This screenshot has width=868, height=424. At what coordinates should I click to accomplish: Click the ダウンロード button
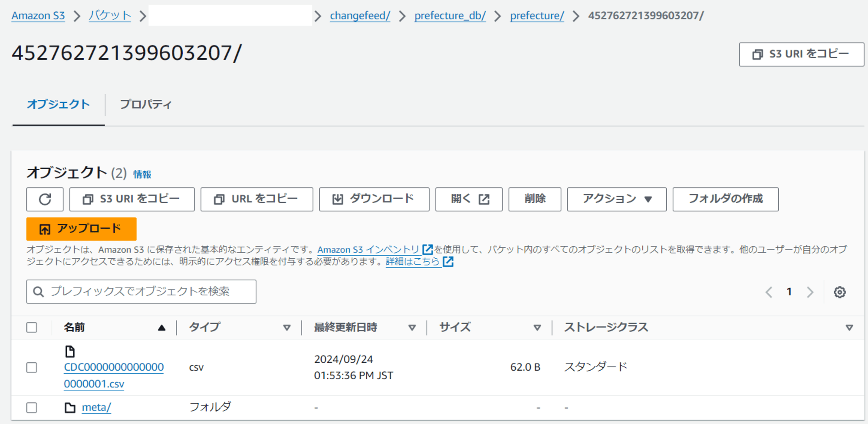[x=374, y=199]
